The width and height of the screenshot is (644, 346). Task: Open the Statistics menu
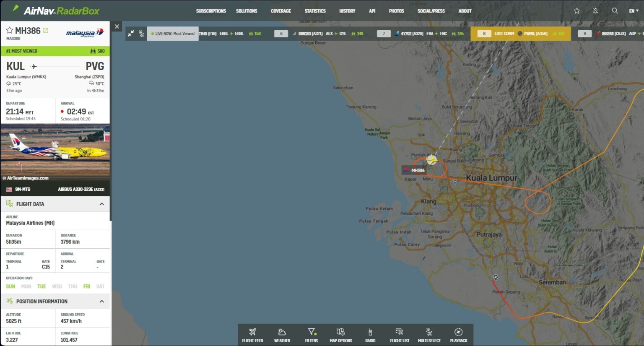point(315,11)
